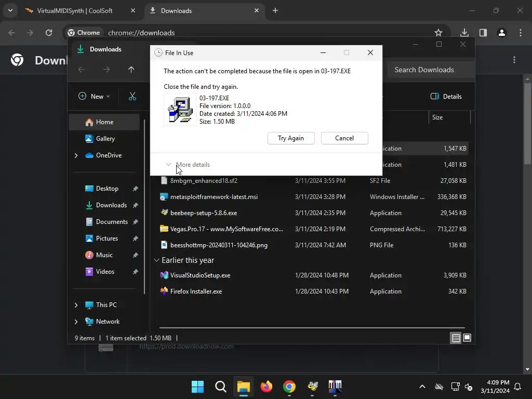Go up one folder with the up arrow
The height and width of the screenshot is (399, 532).
131,70
